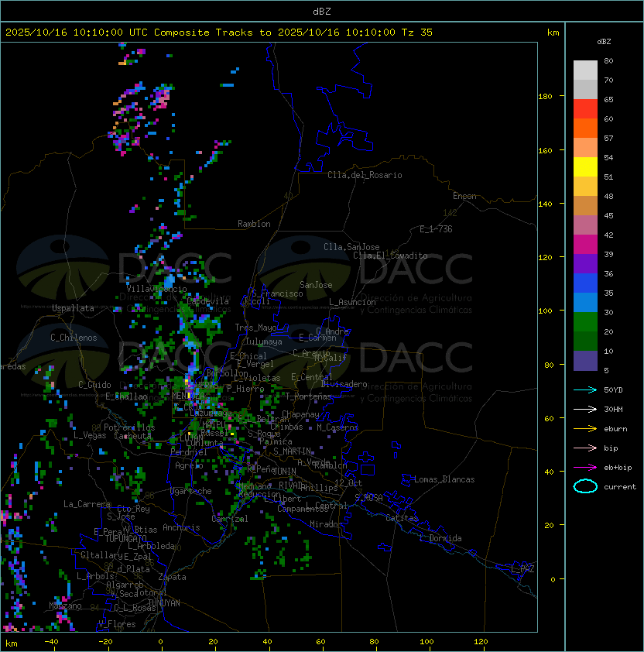This screenshot has height=652, width=644.
Task: Click the 'S_MARTIN' place label
Action: pos(292,451)
